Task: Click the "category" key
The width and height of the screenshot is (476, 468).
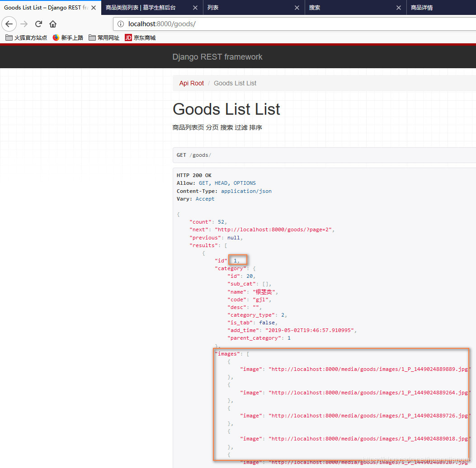Action: 231,268
